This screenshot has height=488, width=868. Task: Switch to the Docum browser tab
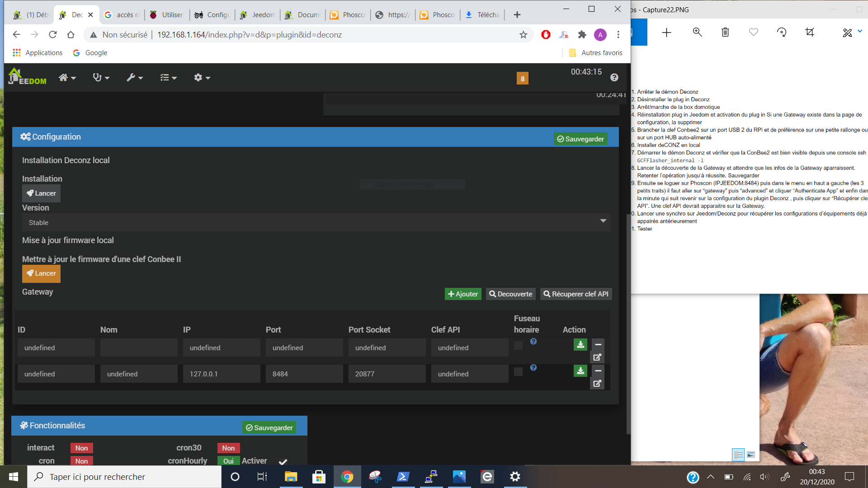coord(303,15)
